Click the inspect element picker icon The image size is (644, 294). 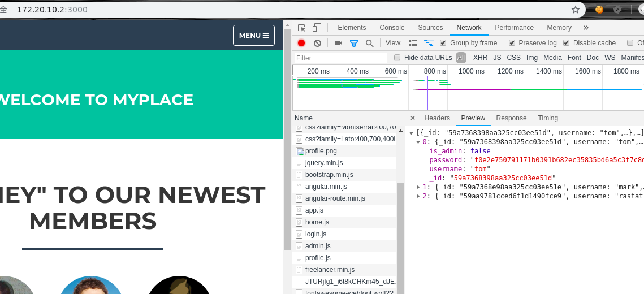tap(302, 28)
